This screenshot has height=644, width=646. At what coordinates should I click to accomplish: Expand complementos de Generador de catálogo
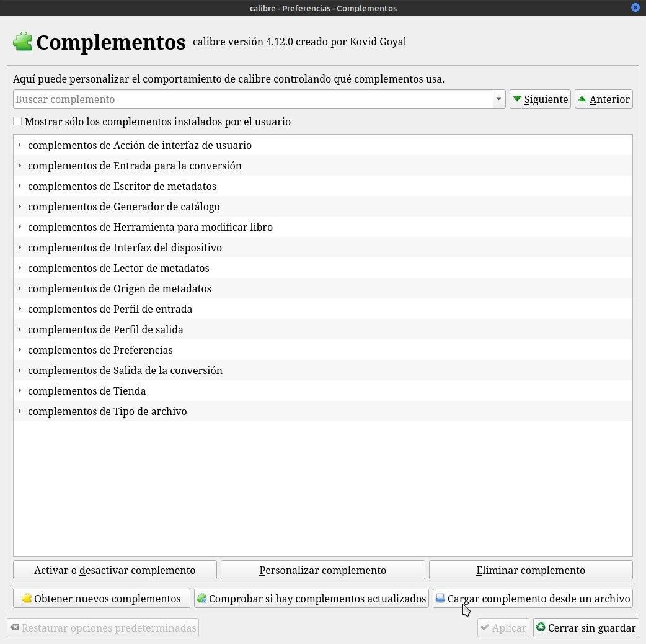(19, 207)
